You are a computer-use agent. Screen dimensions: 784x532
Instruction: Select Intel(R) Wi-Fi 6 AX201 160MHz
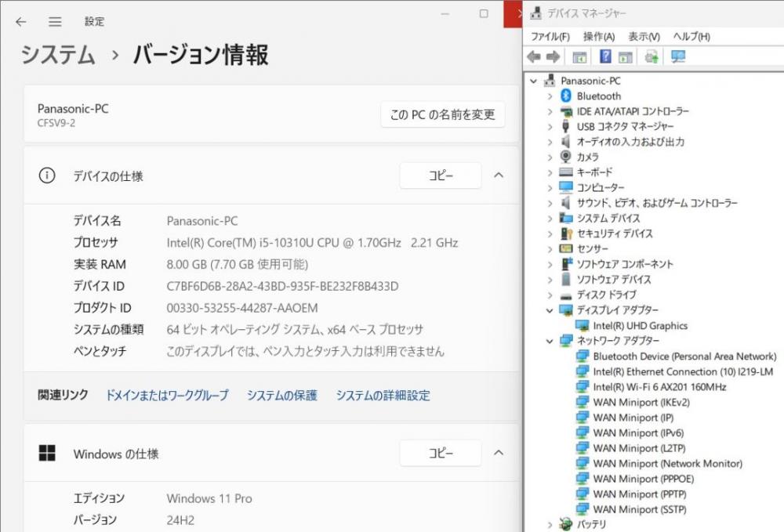click(x=659, y=386)
